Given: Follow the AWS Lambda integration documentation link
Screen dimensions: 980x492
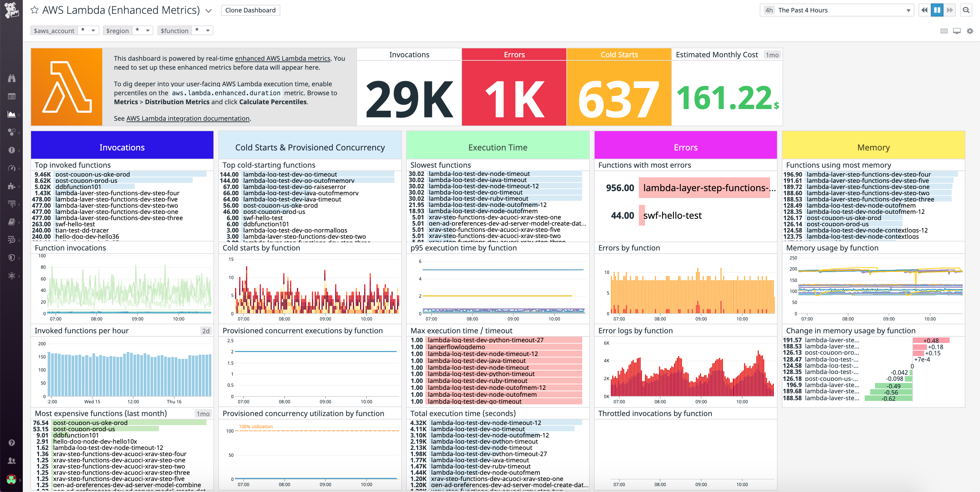Looking at the screenshot, I should (x=188, y=118).
